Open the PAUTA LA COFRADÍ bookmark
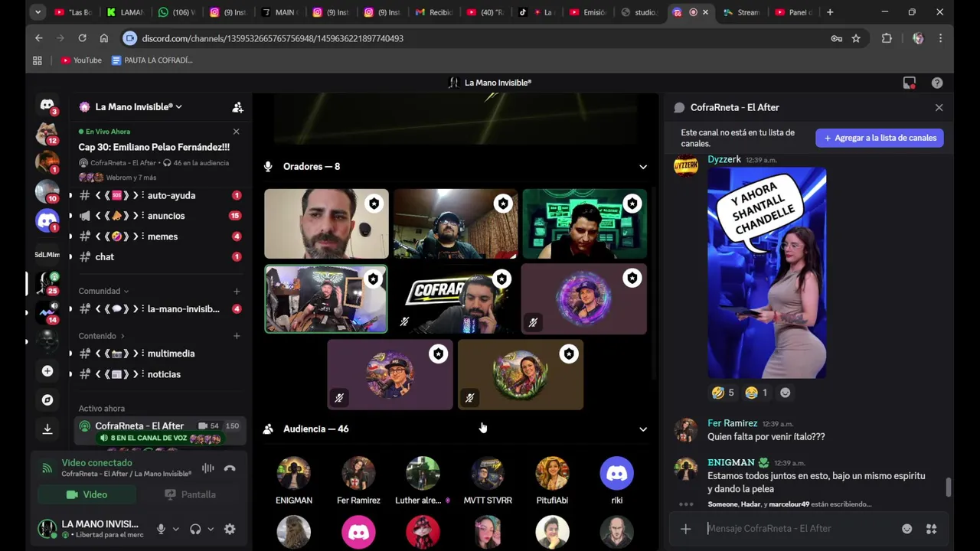The height and width of the screenshot is (551, 980). click(x=152, y=60)
